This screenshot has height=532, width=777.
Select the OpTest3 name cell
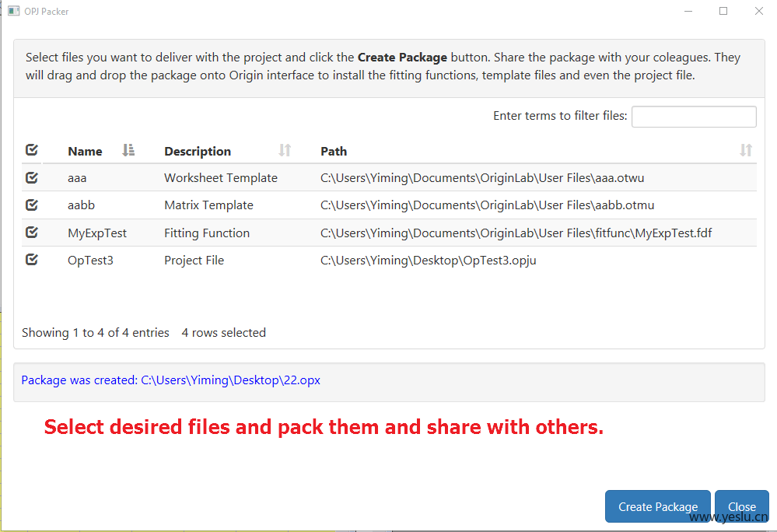[91, 260]
